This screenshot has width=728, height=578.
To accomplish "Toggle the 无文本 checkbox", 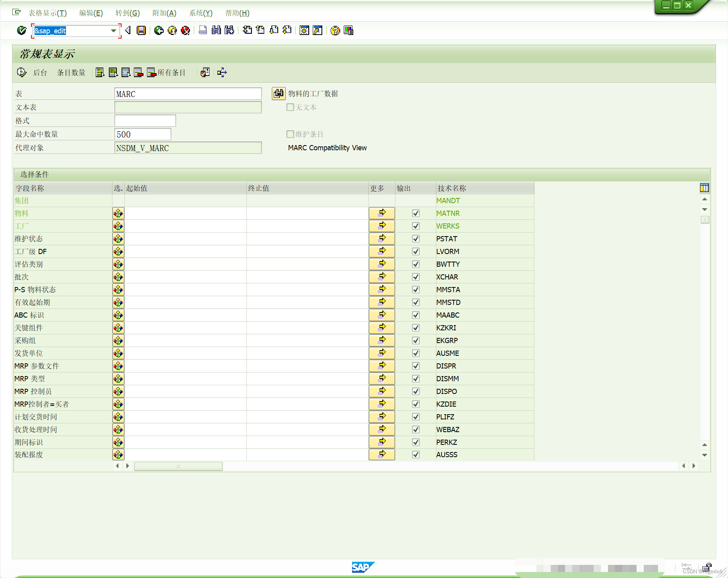I will click(x=290, y=107).
